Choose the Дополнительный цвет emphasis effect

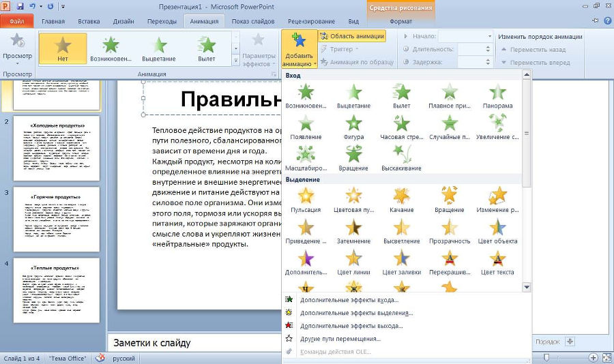[x=306, y=263]
